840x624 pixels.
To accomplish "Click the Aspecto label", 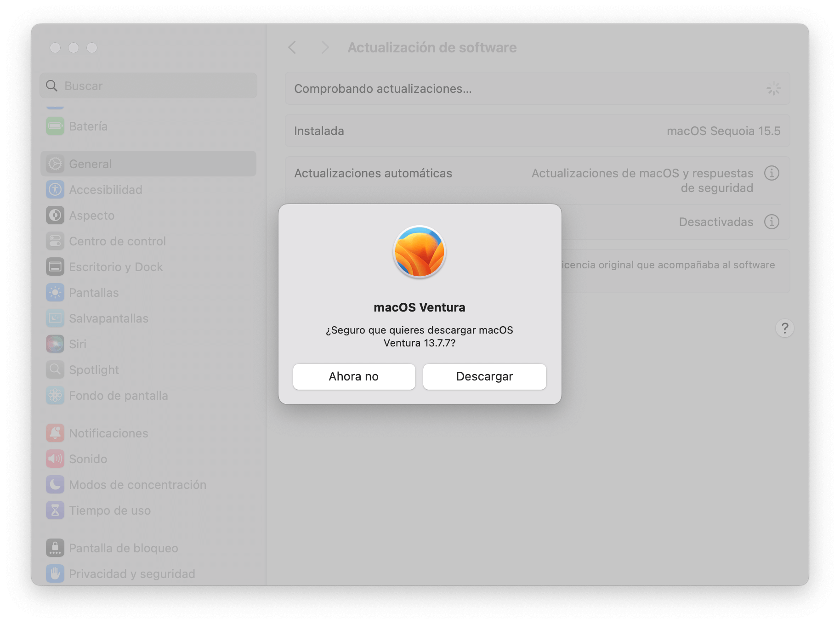I will [x=92, y=216].
